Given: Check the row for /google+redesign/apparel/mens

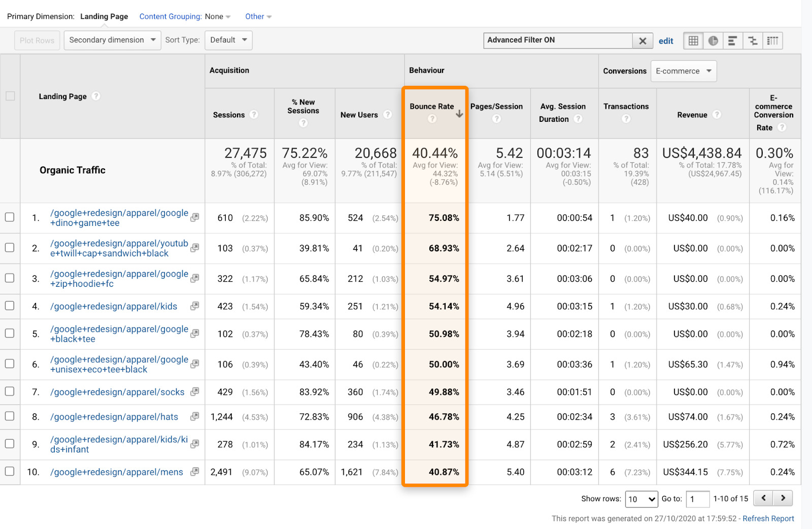Looking at the screenshot, I should click(10, 472).
